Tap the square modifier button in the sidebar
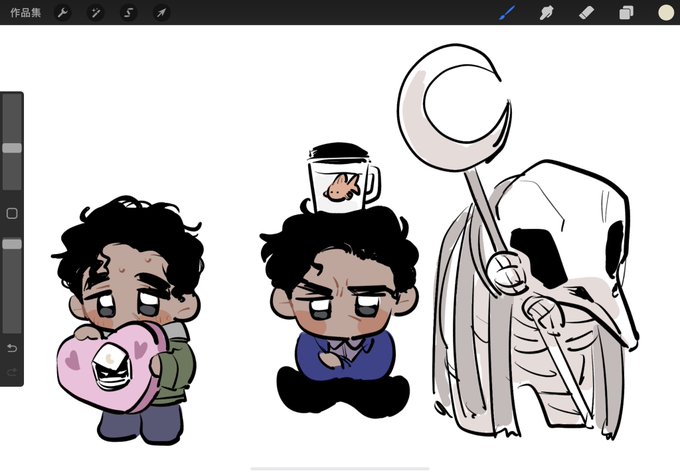680x475 pixels. tap(12, 213)
